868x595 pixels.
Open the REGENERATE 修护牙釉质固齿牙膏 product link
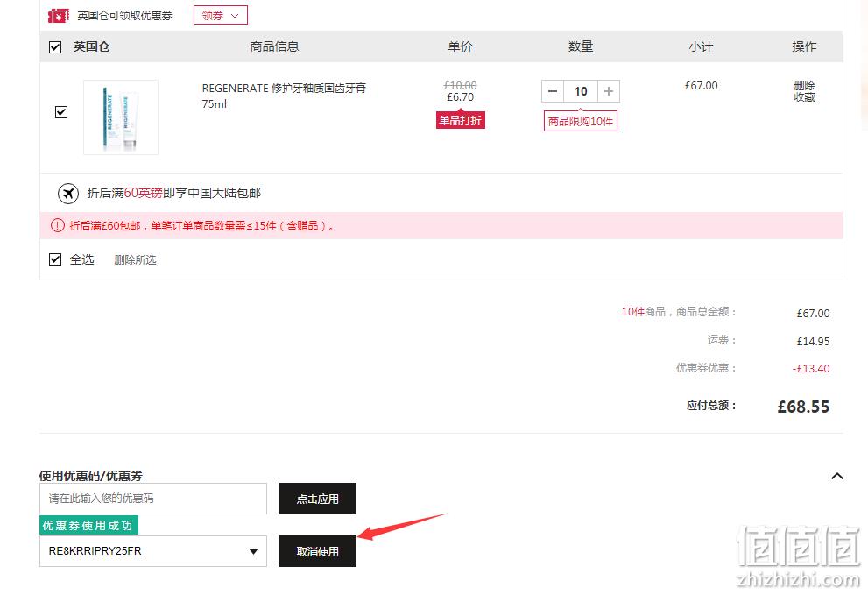coord(284,96)
